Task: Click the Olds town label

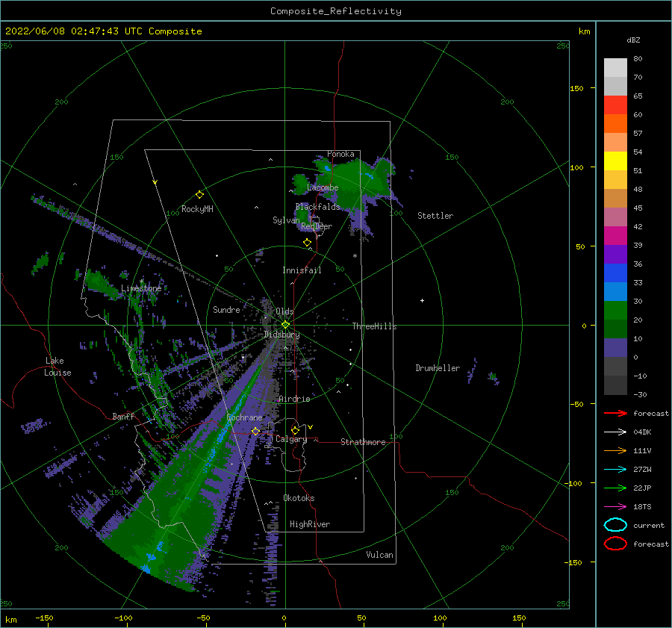Action: click(x=284, y=311)
